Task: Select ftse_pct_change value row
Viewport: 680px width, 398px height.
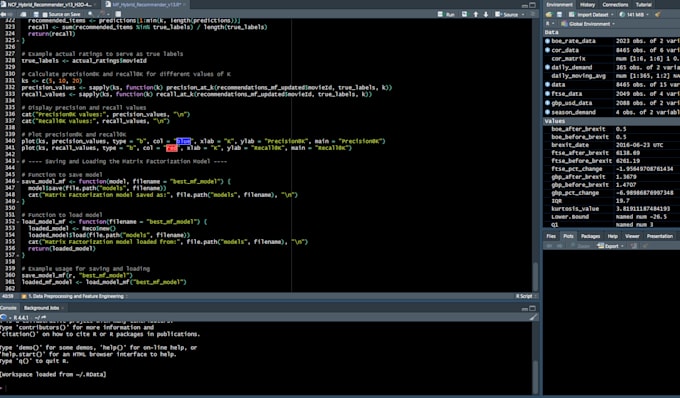Action: (612, 169)
